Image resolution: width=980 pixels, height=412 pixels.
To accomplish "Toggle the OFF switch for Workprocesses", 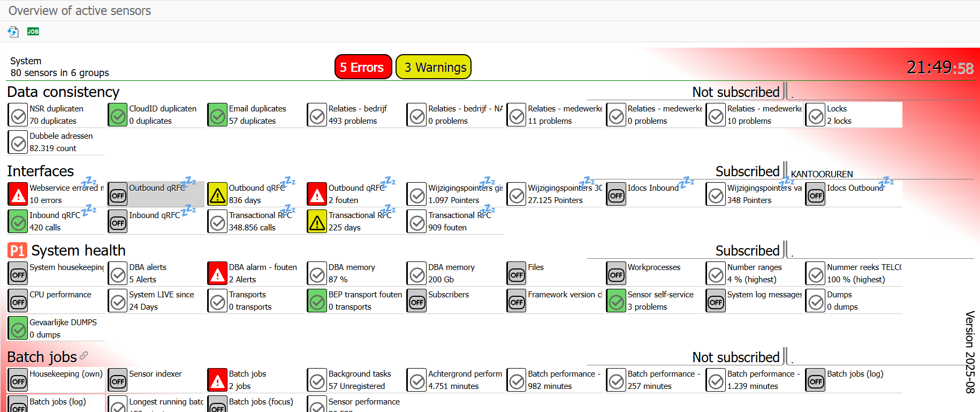I will pyautogui.click(x=616, y=274).
